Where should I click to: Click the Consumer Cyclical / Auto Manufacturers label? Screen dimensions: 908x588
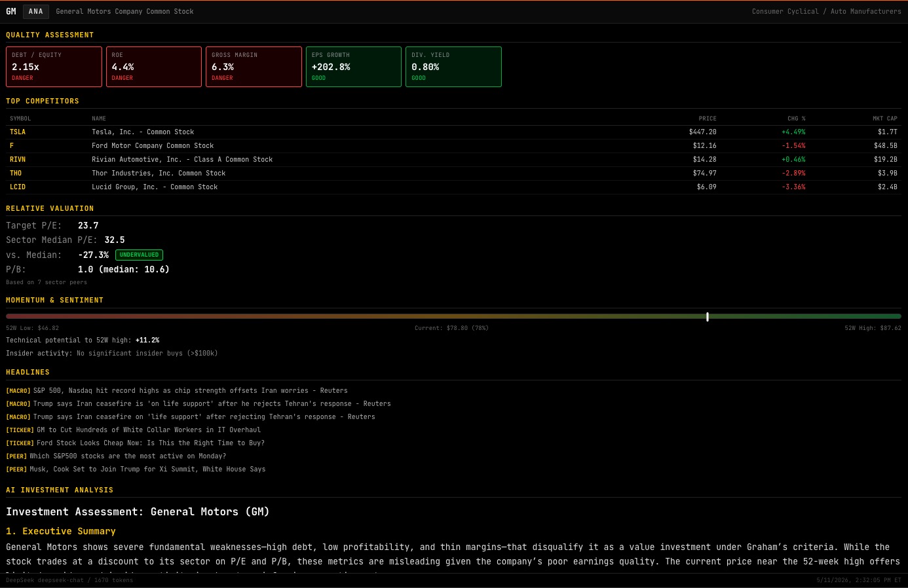point(827,11)
